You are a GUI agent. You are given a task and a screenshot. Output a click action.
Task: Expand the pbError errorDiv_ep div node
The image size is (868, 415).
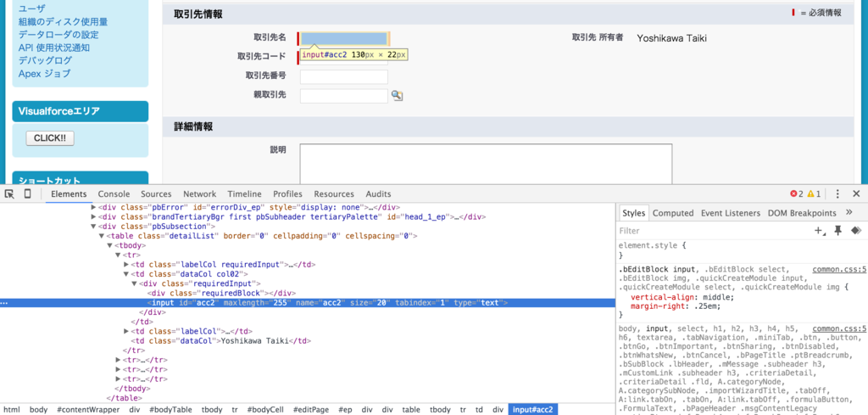[93, 207]
